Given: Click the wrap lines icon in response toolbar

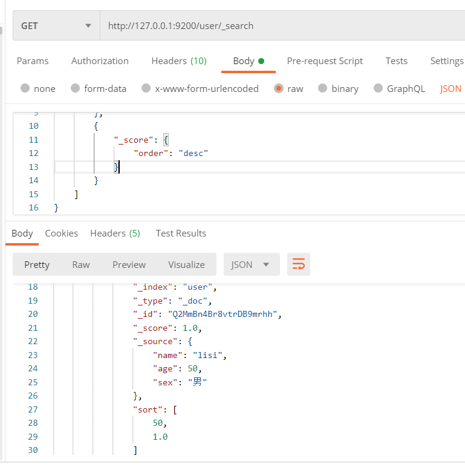Looking at the screenshot, I should [x=299, y=264].
